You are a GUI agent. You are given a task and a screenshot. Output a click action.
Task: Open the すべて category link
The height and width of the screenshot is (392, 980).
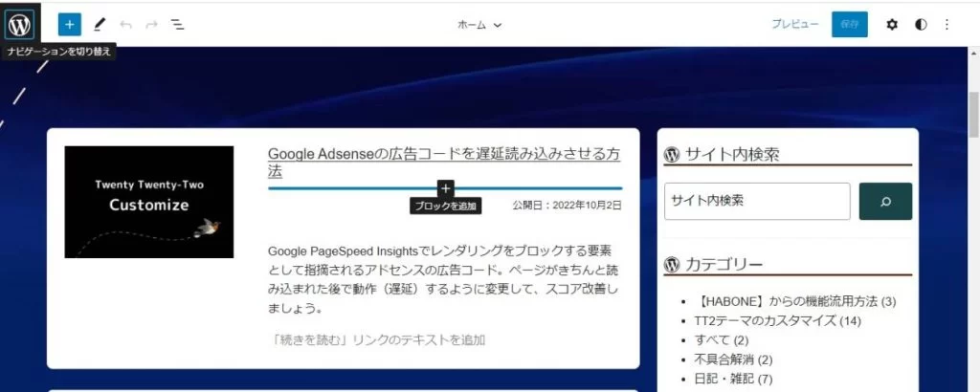tap(712, 340)
